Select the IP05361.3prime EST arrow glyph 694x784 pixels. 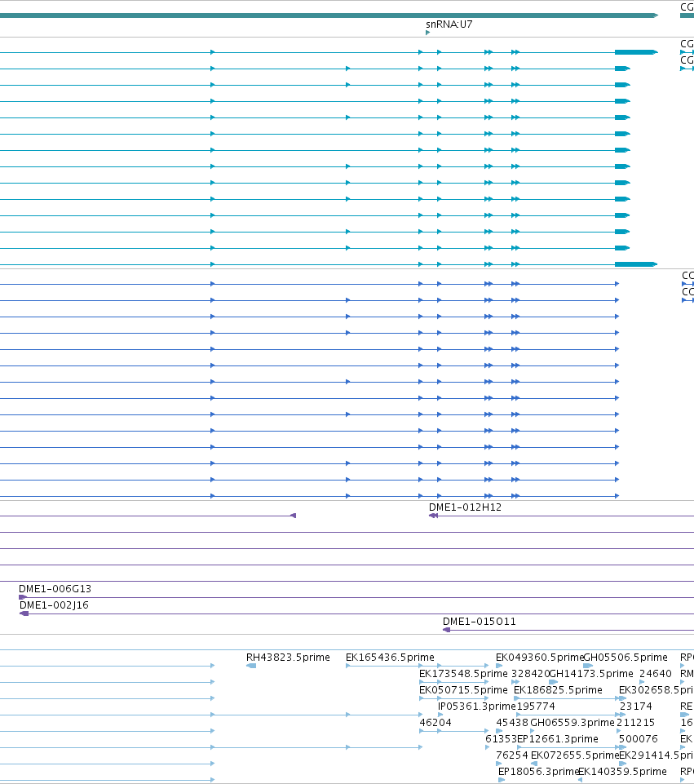click(440, 715)
